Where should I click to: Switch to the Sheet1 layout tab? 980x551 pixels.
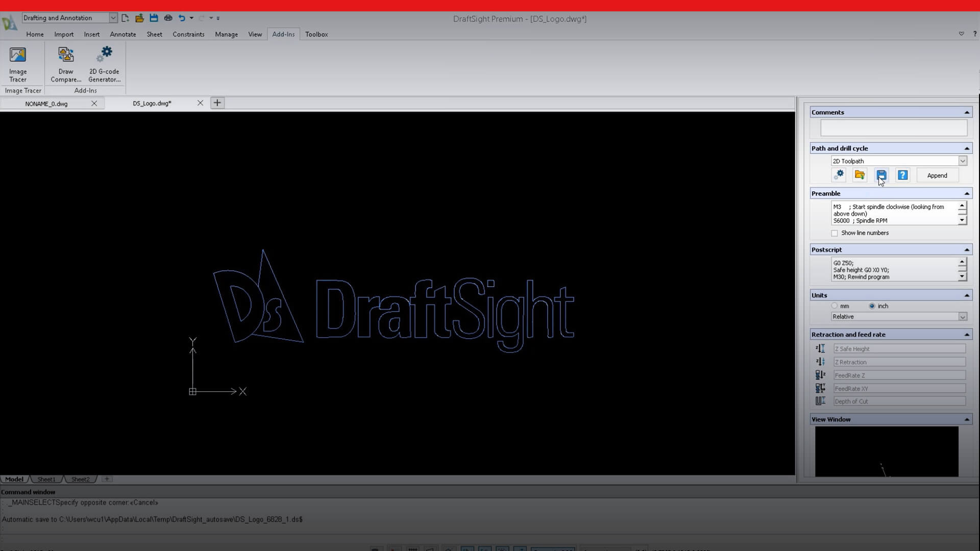tap(46, 479)
